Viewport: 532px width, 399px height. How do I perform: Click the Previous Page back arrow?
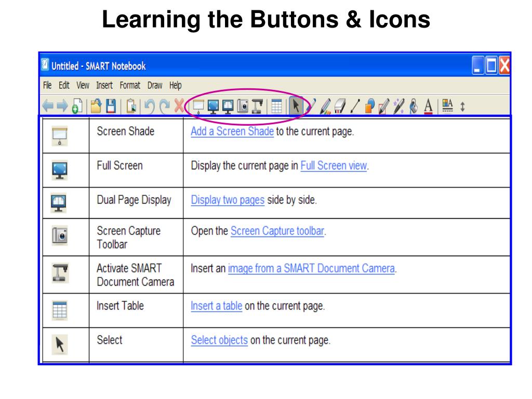click(x=48, y=106)
